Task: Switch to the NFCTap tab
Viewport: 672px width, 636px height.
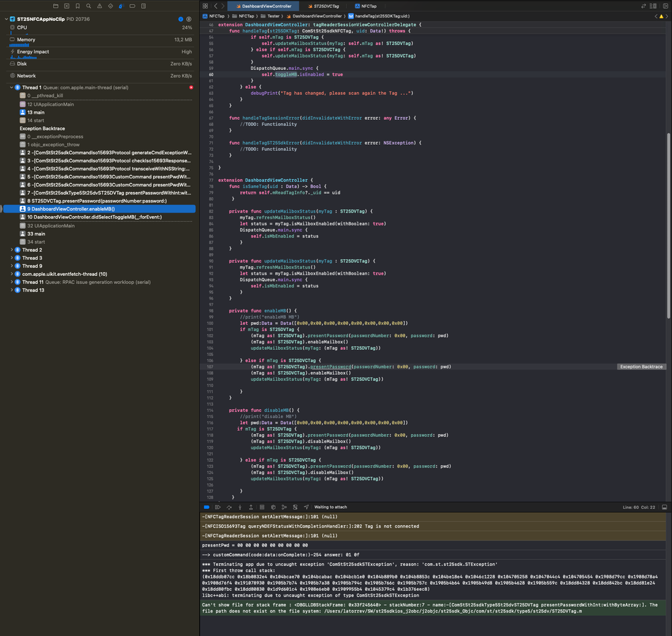Action: tap(369, 6)
